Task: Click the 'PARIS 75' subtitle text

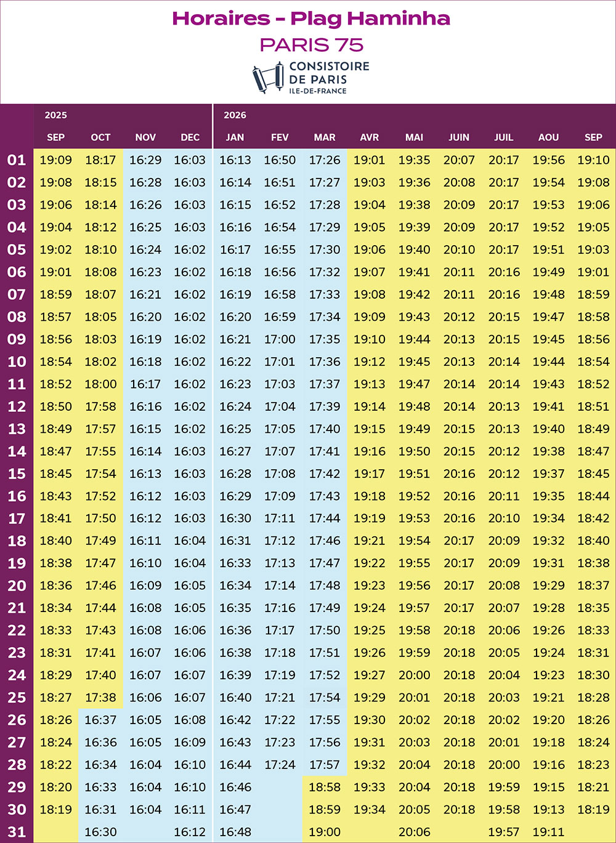Action: 312,45
